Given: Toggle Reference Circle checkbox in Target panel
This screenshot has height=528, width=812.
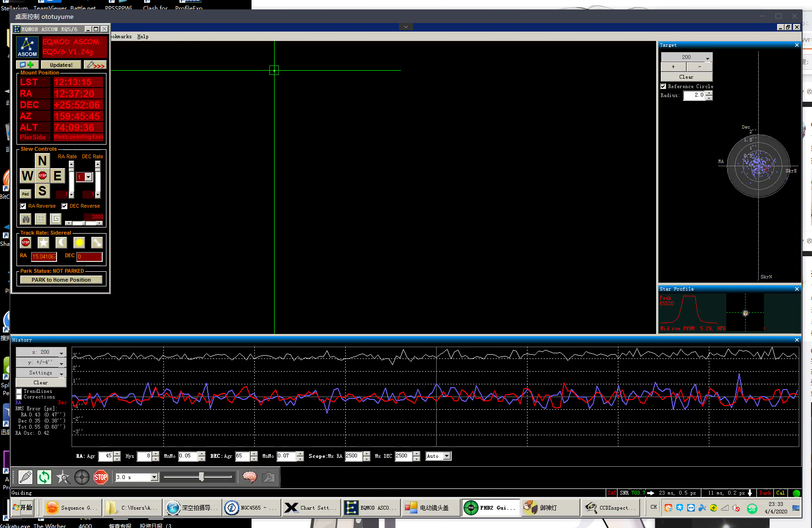Looking at the screenshot, I should [663, 86].
